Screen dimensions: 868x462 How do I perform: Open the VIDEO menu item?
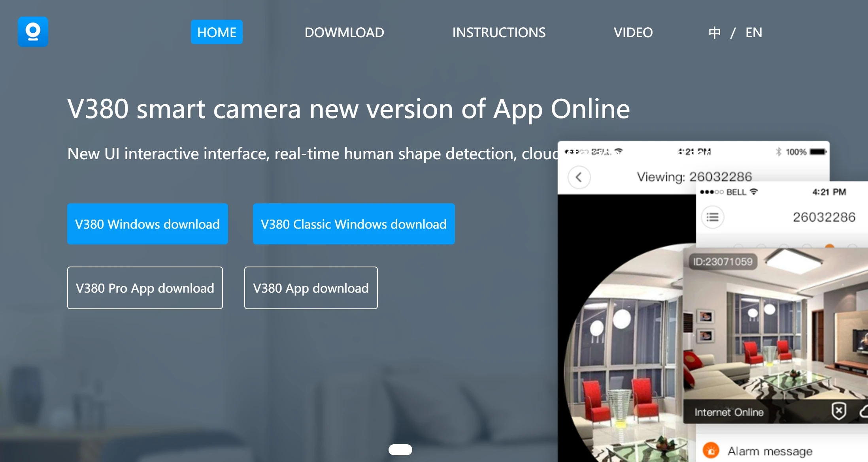[633, 32]
